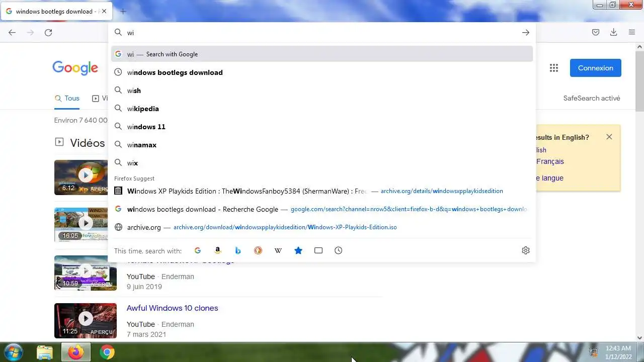Open 'windows bootlegs download - Recherche Google' suggestion

(322, 209)
